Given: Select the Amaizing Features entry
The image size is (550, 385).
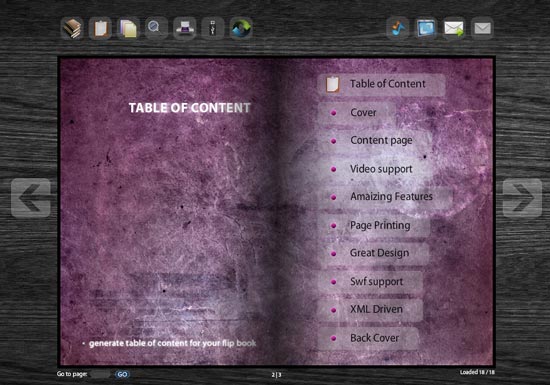Looking at the screenshot, I should [x=385, y=197].
